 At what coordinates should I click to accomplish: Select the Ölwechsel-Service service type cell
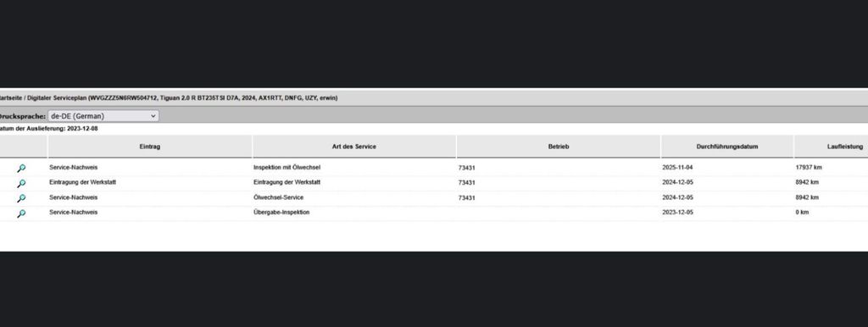coord(278,197)
